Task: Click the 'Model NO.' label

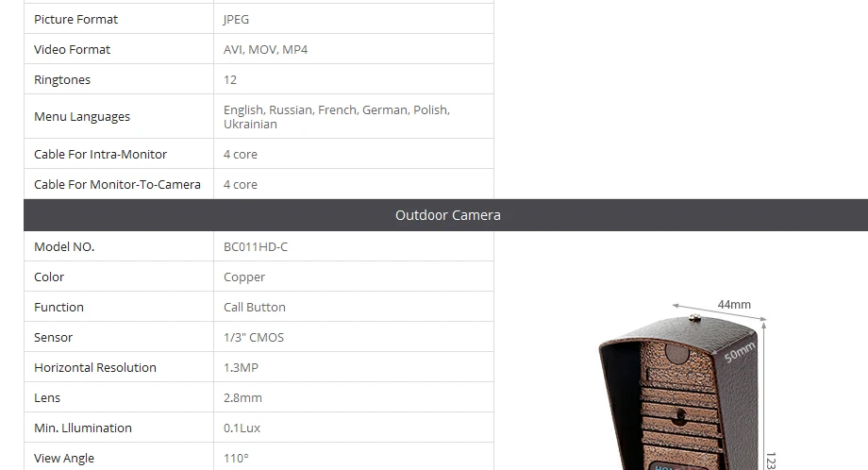Action: pos(64,247)
